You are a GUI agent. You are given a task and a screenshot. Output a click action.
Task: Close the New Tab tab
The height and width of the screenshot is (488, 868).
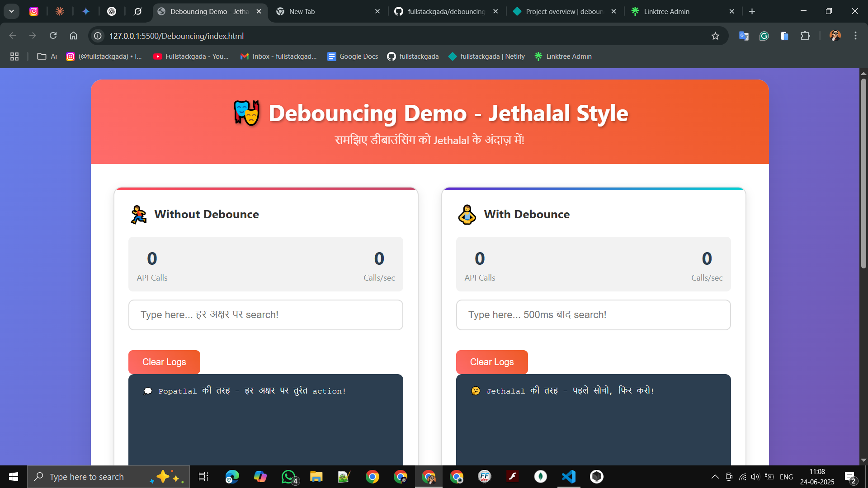click(377, 11)
